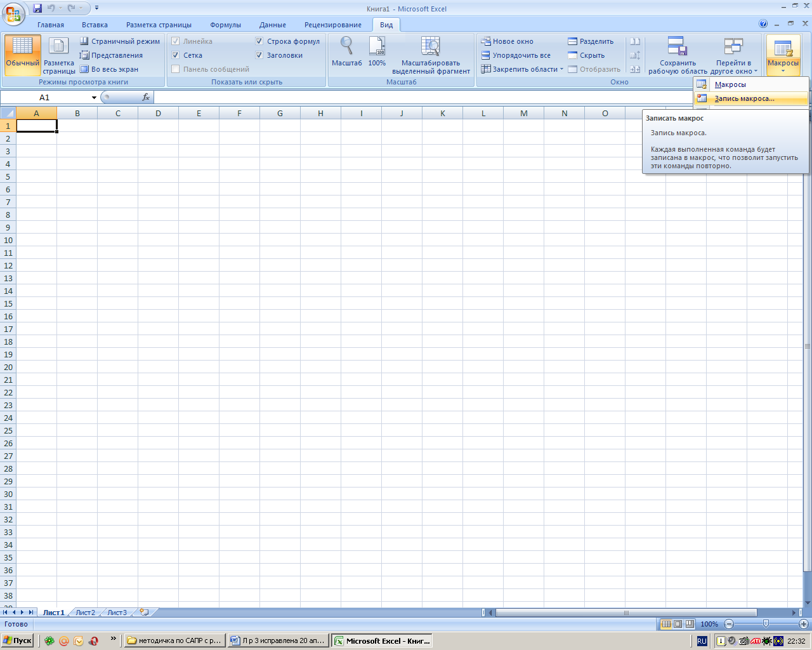
Task: Click the Excel help question mark icon
Action: coord(763,23)
